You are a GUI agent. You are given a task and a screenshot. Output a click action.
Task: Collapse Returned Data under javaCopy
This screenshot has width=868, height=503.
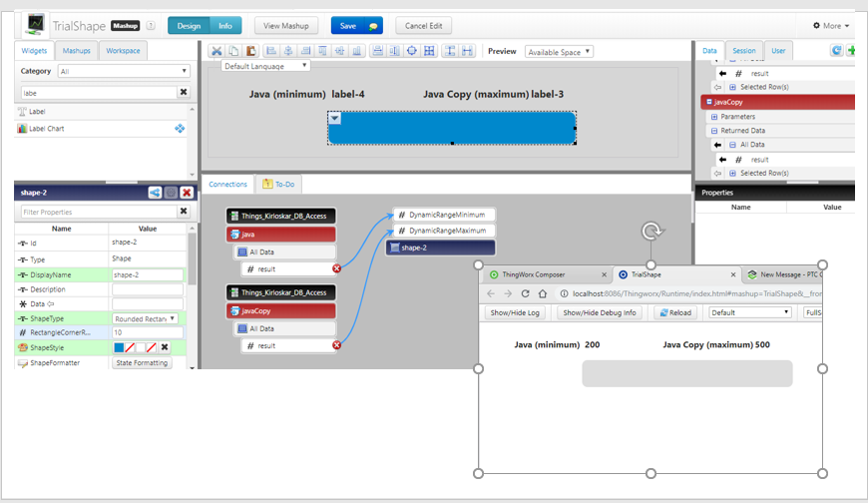(x=714, y=131)
